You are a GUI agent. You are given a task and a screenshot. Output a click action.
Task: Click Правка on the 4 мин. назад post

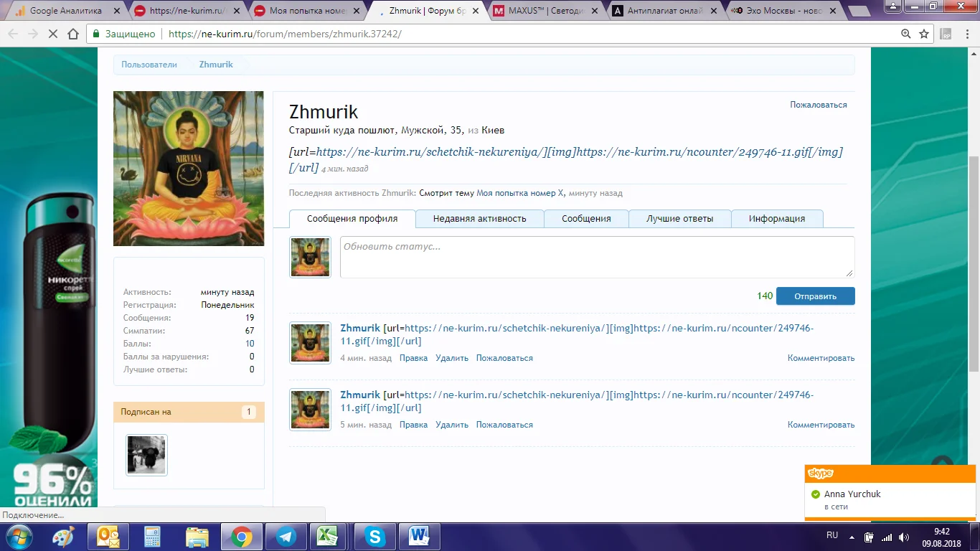pos(413,358)
